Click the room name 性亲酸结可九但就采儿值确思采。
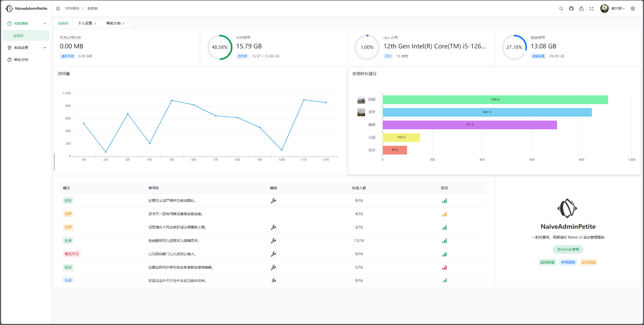Screen dimensions: 644x325 [x=174, y=241]
